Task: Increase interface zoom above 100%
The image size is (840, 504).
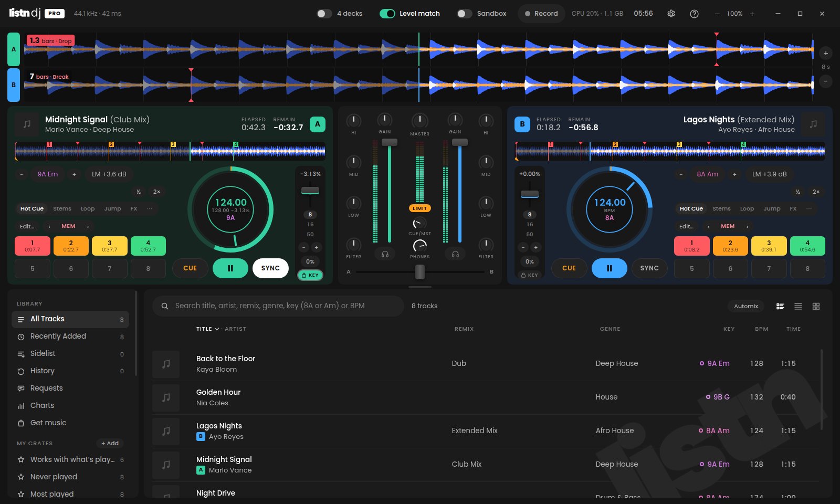Action: 752,14
